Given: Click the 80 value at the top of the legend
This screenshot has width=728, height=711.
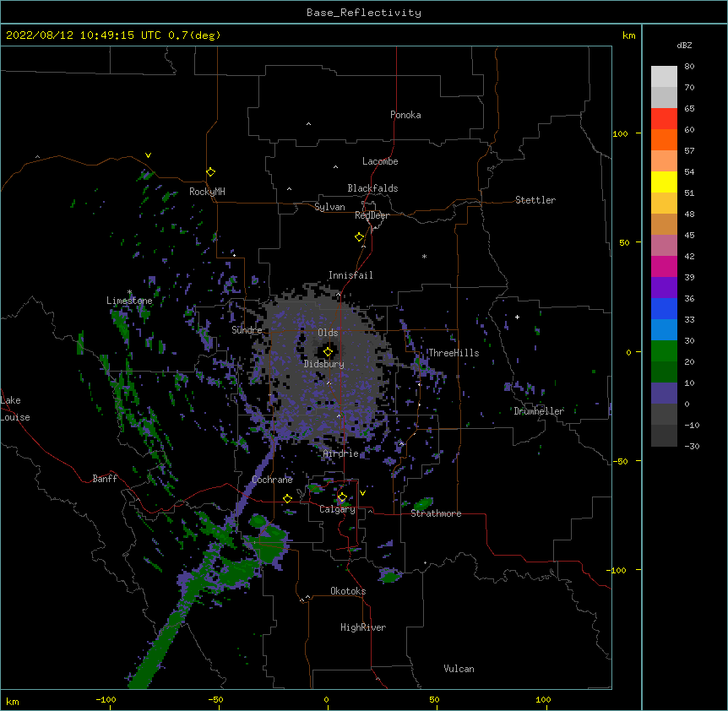Looking at the screenshot, I should point(689,66).
